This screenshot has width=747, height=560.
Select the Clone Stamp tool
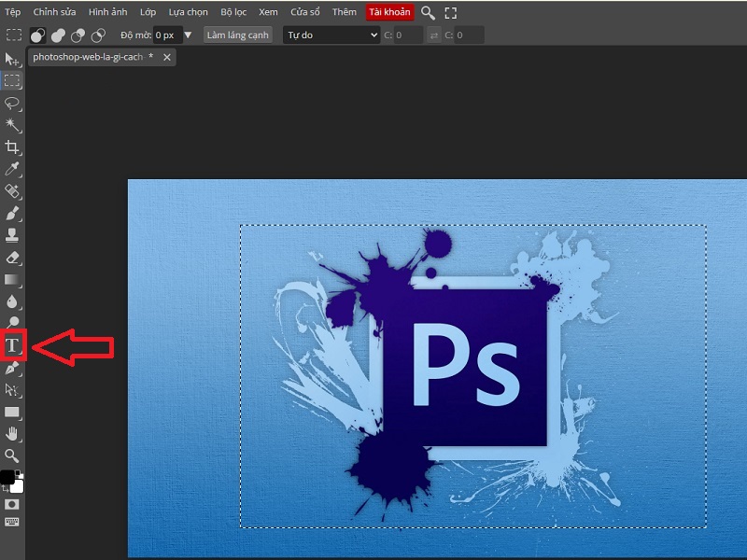click(x=13, y=235)
